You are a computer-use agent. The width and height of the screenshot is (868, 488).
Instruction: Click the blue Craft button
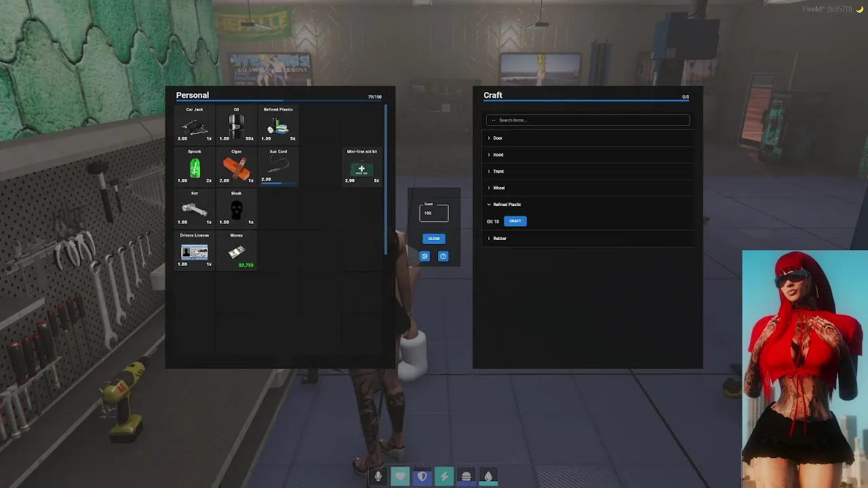pos(515,221)
